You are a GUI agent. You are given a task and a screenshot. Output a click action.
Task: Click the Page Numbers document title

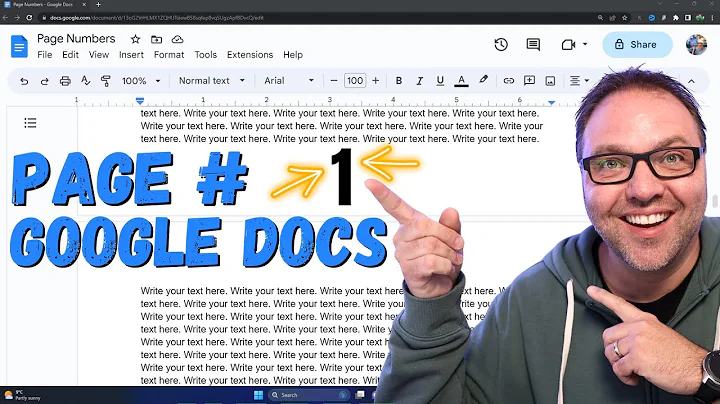coord(76,39)
